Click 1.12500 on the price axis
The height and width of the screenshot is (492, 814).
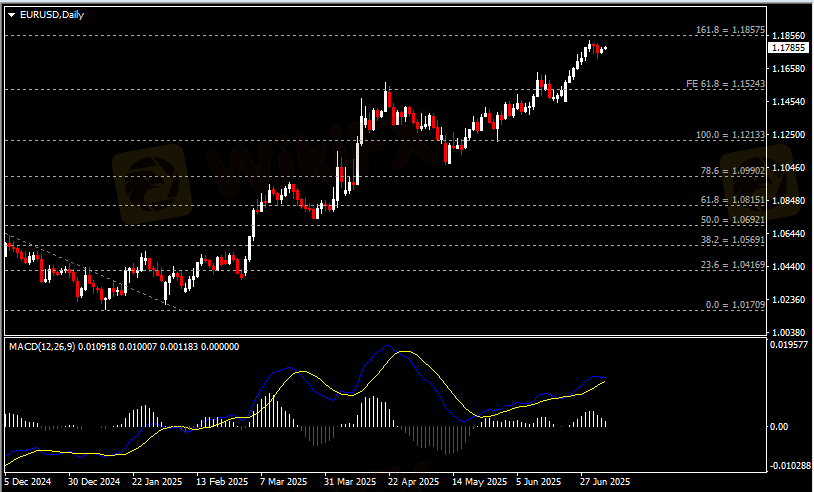[x=789, y=134]
